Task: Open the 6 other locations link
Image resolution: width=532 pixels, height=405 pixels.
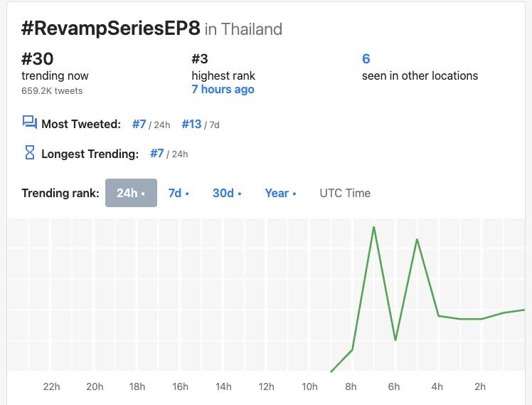Action: click(x=366, y=59)
